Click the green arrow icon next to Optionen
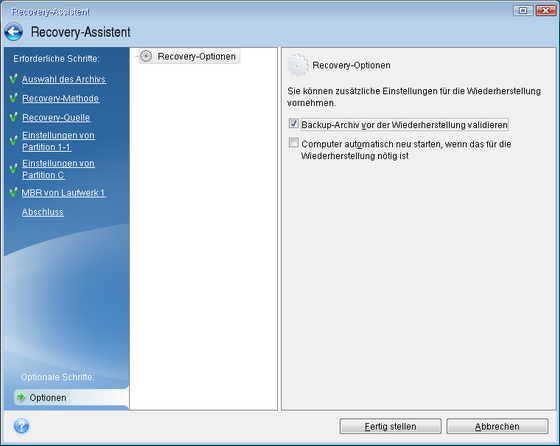The width and height of the screenshot is (560, 446). 21,397
